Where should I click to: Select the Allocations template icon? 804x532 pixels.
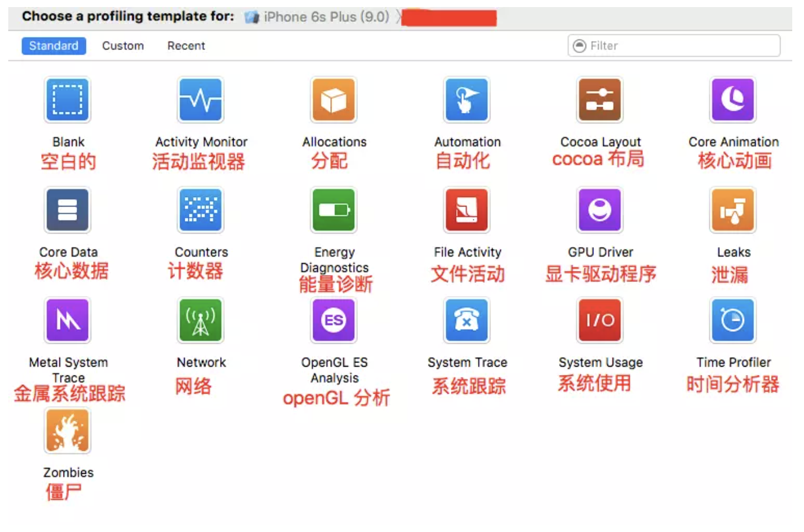click(x=334, y=99)
